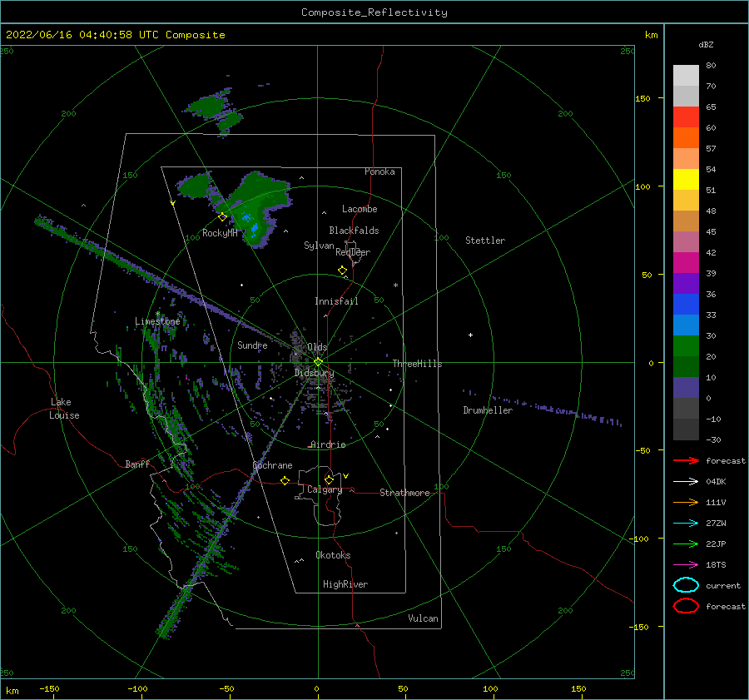This screenshot has width=749, height=700.
Task: Click the blue swatch between 36 and 33
Action: tap(686, 305)
